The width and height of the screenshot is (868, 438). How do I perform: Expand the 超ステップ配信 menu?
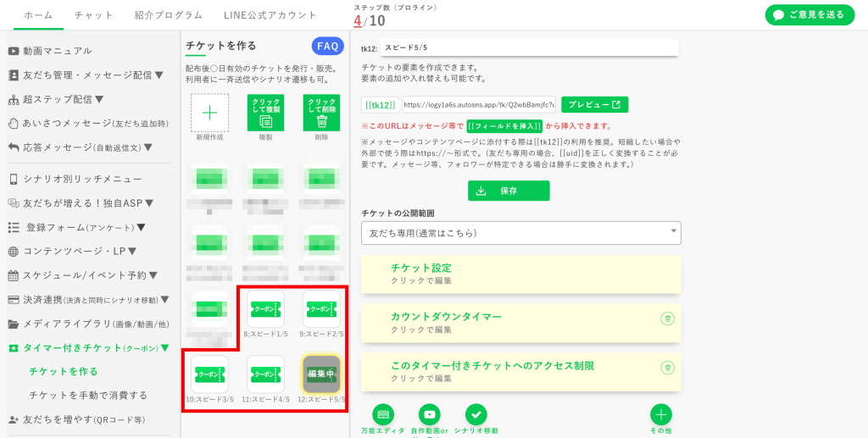click(56, 100)
